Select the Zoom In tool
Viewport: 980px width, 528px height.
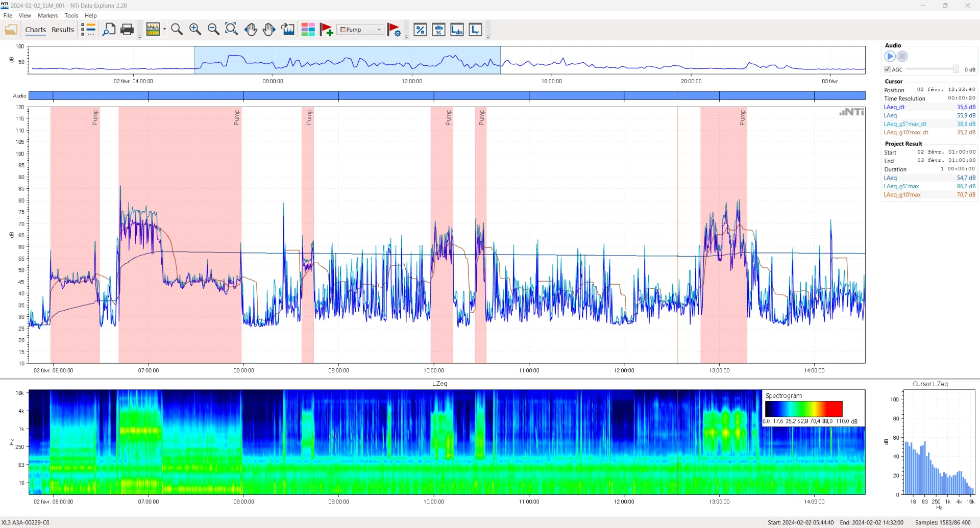pos(195,30)
